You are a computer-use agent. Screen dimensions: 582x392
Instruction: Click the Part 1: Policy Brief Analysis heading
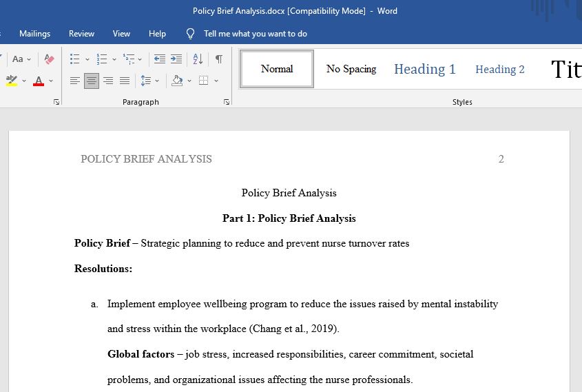pos(289,218)
